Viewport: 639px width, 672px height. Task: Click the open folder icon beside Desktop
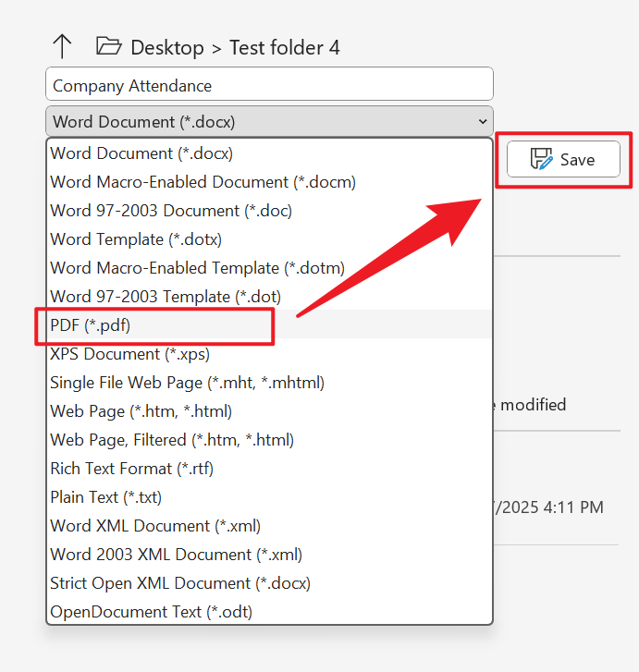click(109, 46)
